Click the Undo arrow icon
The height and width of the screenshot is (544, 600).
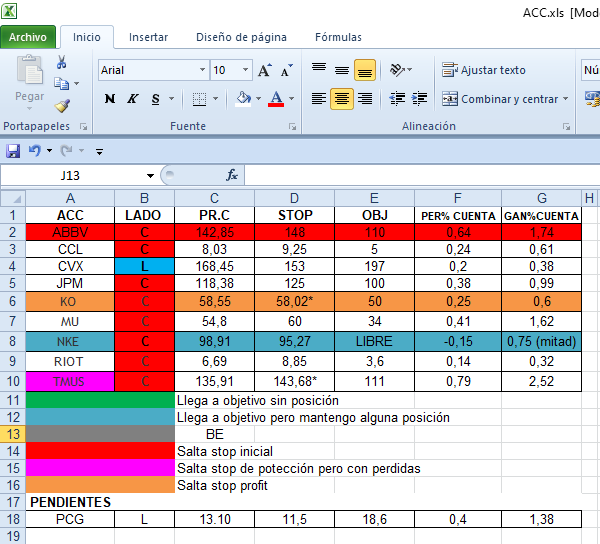tap(34, 151)
